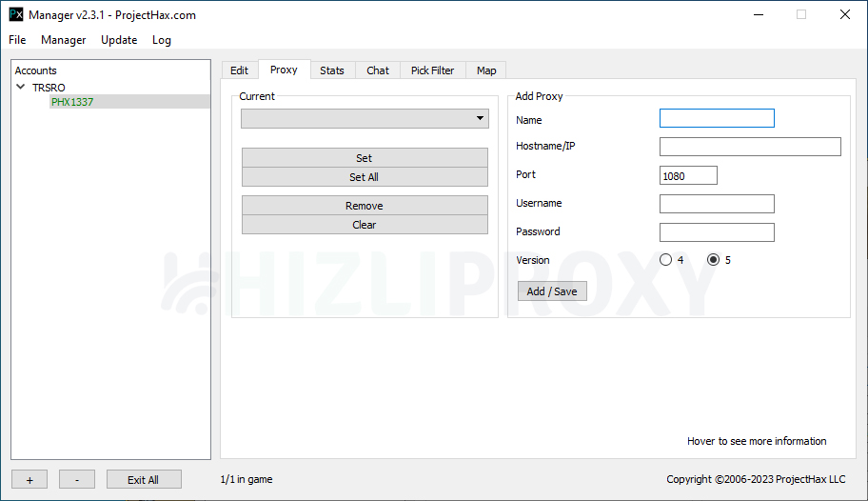Click the Exit All button
Image resolution: width=868 pixels, height=501 pixels.
(143, 480)
